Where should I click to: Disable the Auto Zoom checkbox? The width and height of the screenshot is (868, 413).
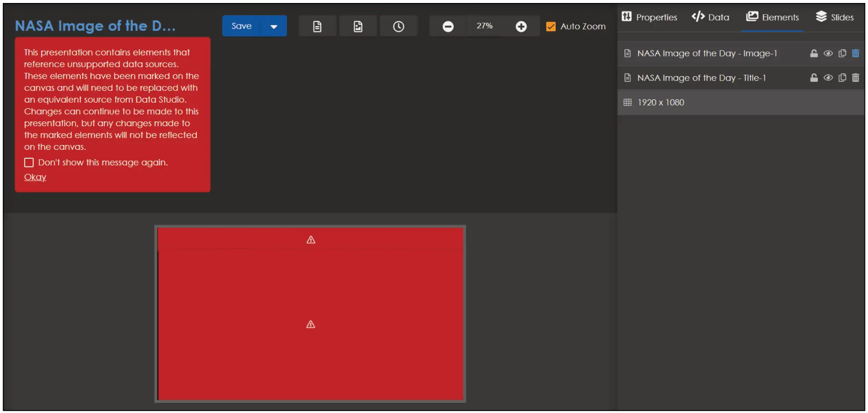click(x=551, y=27)
